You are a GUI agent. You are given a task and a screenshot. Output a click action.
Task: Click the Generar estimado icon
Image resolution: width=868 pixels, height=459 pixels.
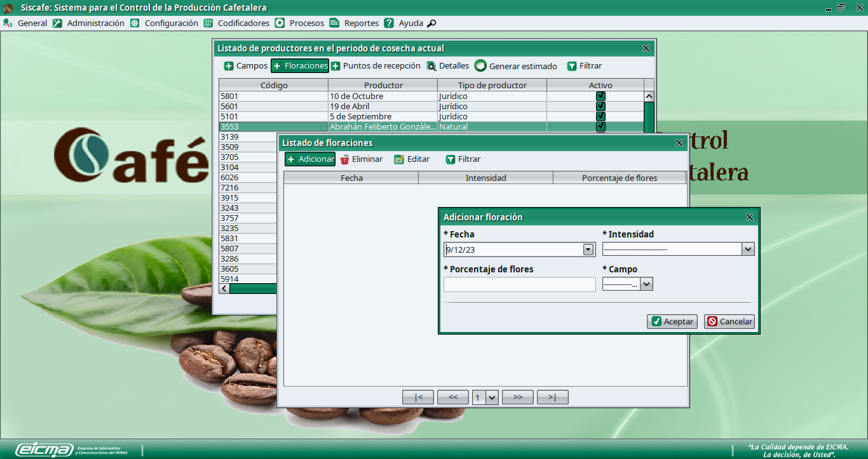(x=480, y=66)
